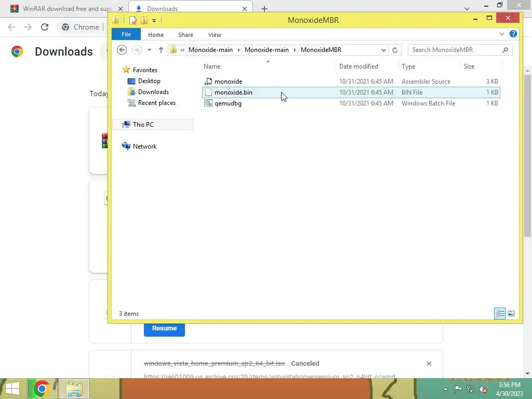Click Chrome taskbar icon
The height and width of the screenshot is (399, 532).
[42, 389]
